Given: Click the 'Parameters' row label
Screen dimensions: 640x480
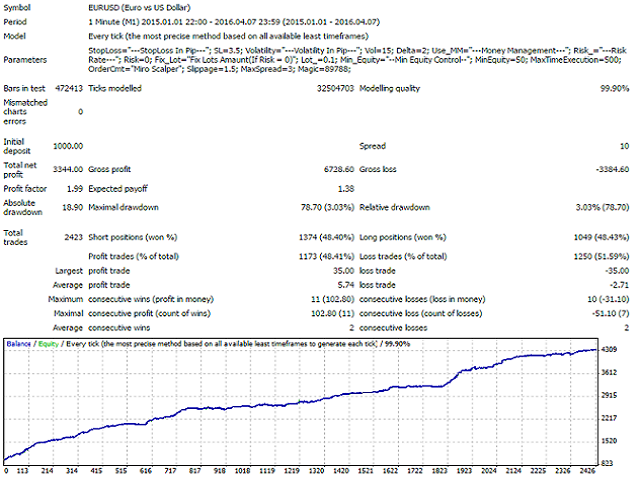Looking at the screenshot, I should (x=25, y=60).
